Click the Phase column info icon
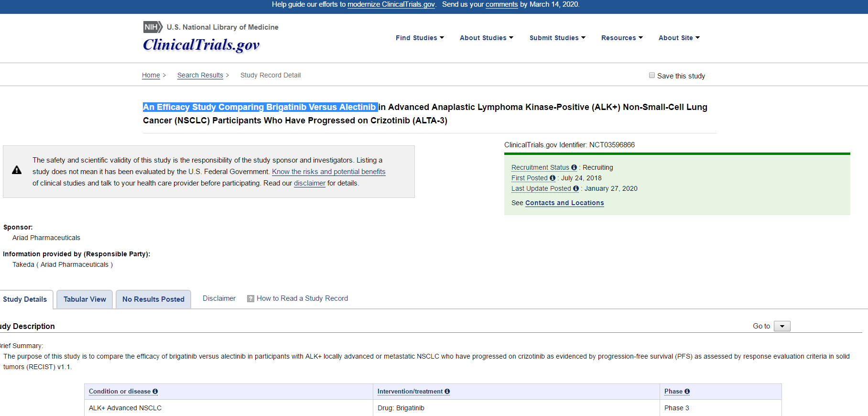This screenshot has width=868, height=416. [x=687, y=391]
